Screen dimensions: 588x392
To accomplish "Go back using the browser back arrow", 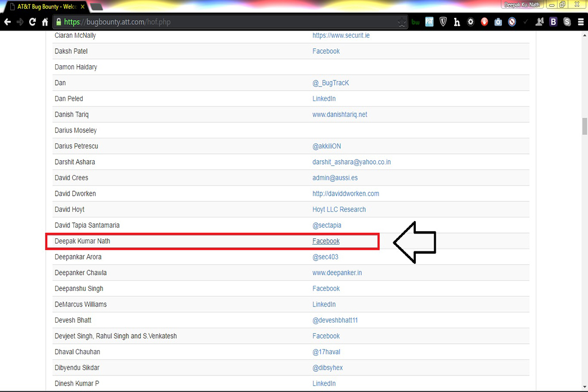I will (7, 22).
